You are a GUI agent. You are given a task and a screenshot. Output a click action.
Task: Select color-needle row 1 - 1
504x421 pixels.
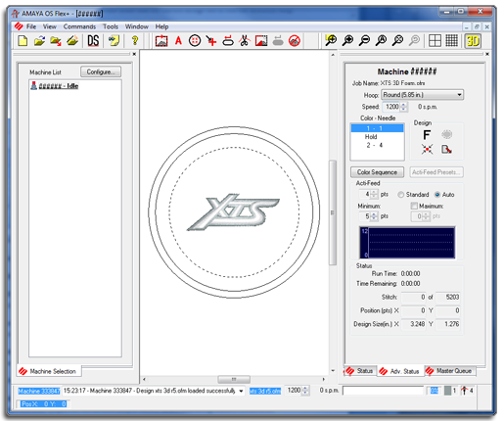click(378, 128)
